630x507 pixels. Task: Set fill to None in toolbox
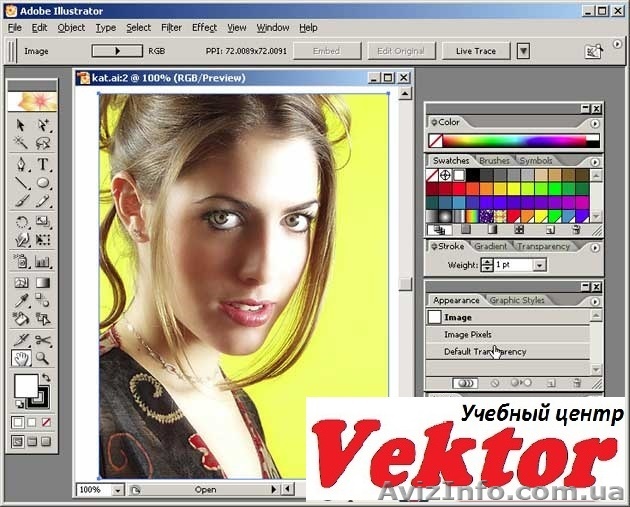48,423
